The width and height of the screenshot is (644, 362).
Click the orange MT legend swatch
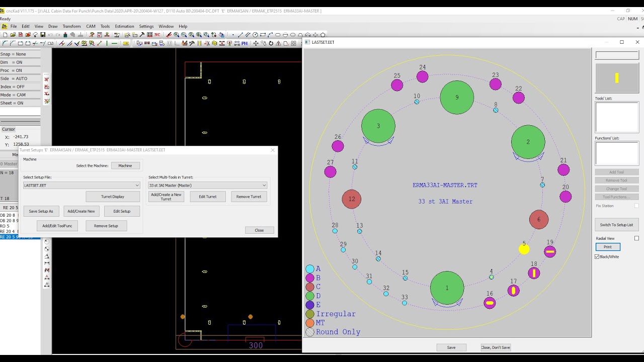tap(310, 323)
